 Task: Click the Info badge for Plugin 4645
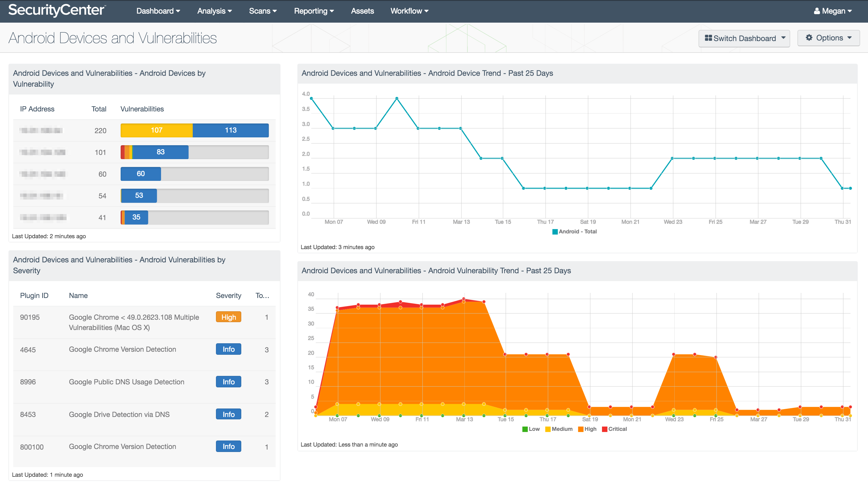pyautogui.click(x=228, y=349)
